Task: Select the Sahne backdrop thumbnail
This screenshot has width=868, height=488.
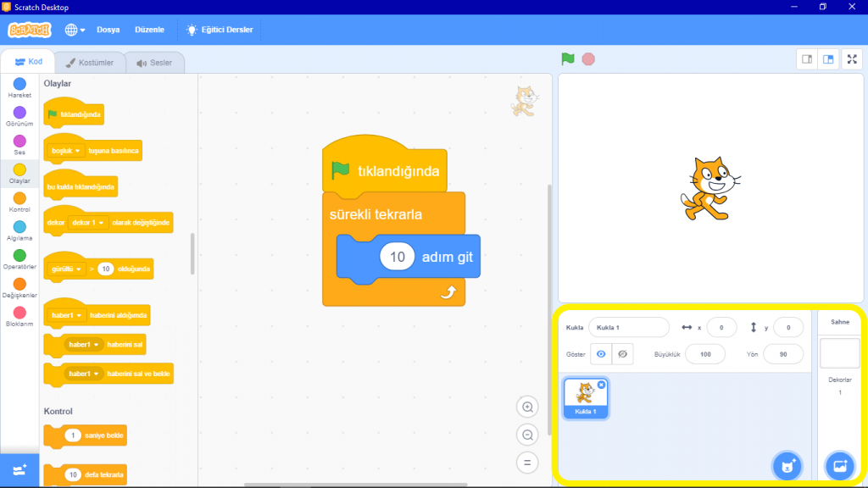Action: coord(840,353)
